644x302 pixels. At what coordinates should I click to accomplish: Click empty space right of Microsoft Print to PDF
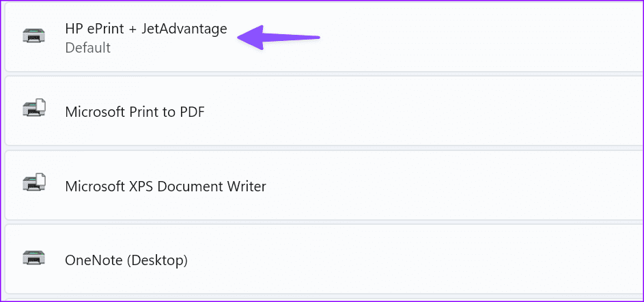pos(478,111)
